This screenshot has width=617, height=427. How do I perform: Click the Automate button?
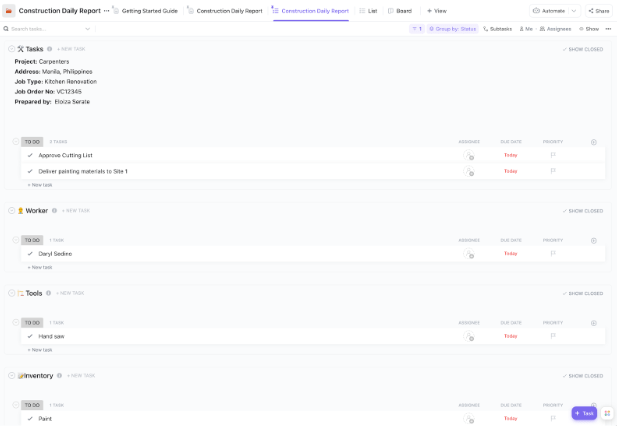tap(549, 11)
